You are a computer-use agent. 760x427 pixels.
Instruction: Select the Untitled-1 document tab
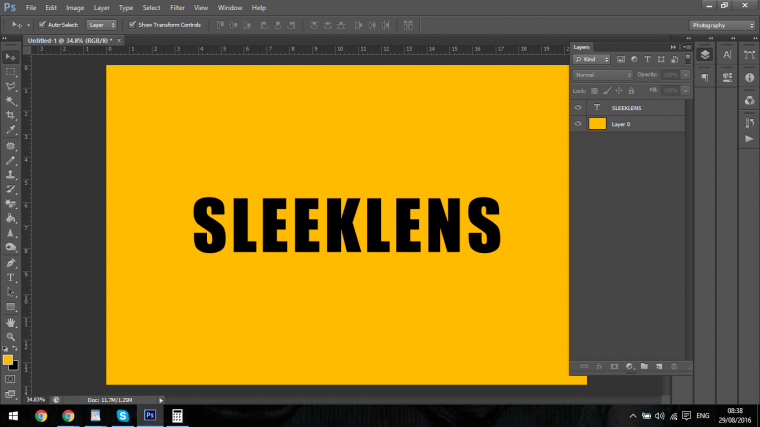point(69,41)
